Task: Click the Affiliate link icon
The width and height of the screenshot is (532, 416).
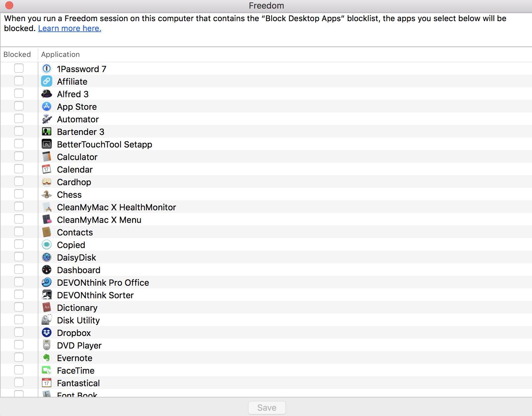Action: pos(47,81)
